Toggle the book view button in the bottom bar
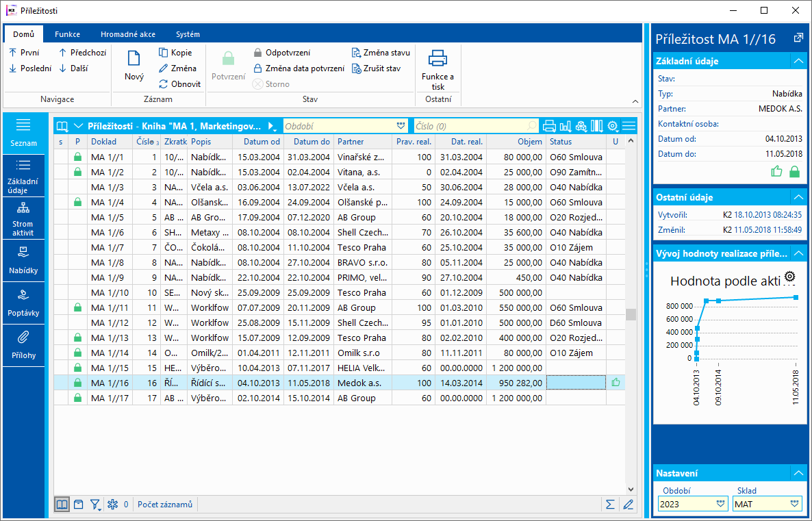Image resolution: width=812 pixels, height=521 pixels. (62, 505)
